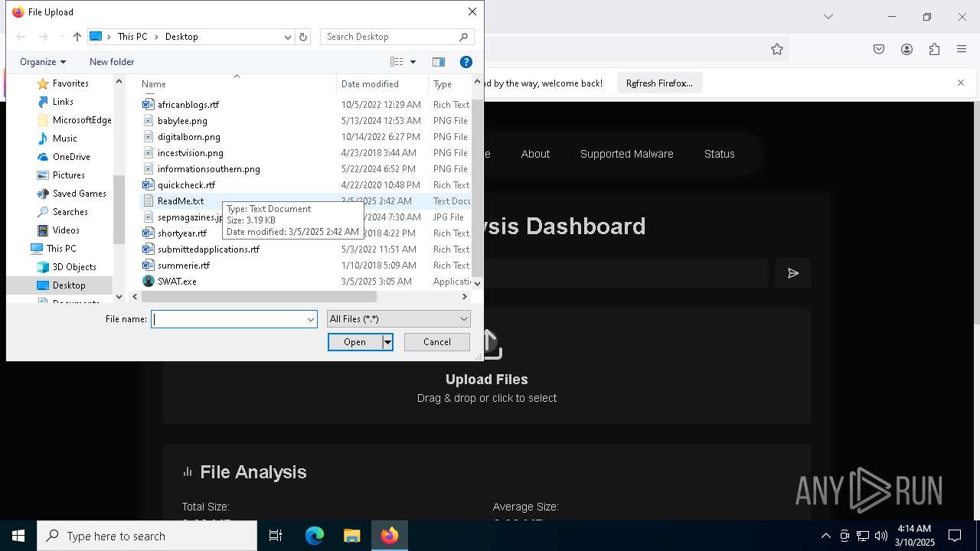Open the Status tab on the dashboard

pos(719,154)
